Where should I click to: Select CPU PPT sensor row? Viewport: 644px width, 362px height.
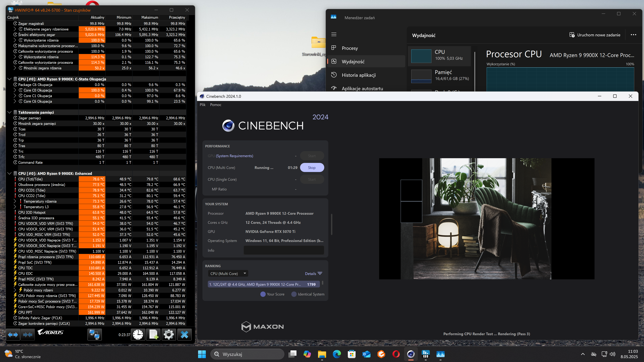tap(96, 312)
